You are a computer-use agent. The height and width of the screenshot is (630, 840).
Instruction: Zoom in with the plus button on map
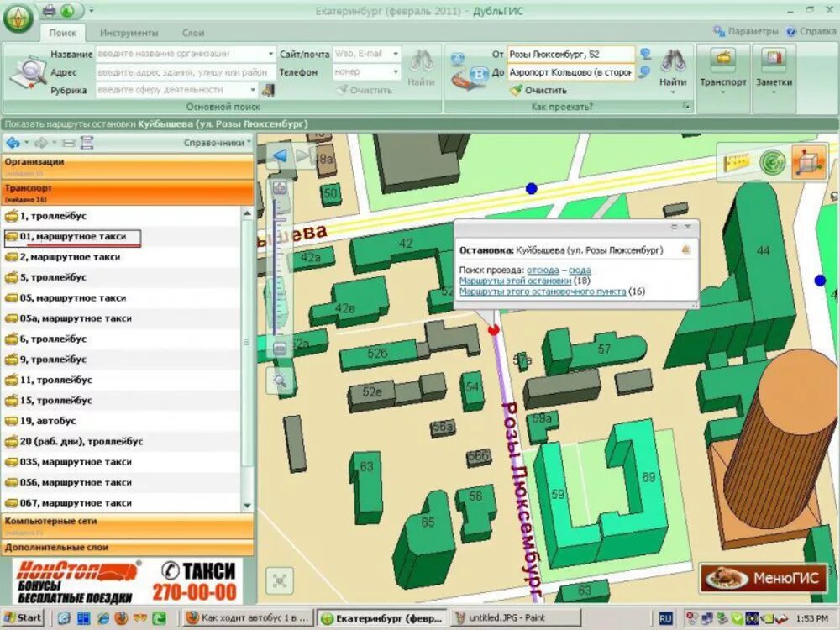pos(280,188)
